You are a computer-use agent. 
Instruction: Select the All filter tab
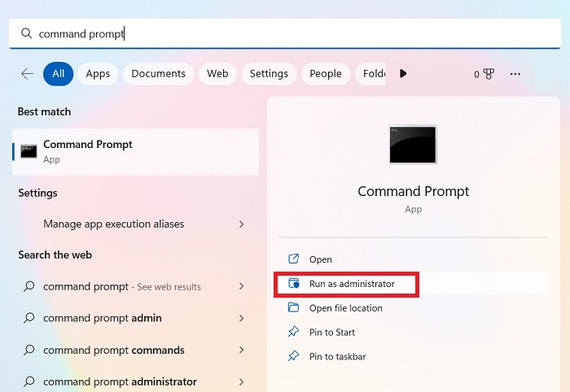pos(58,74)
